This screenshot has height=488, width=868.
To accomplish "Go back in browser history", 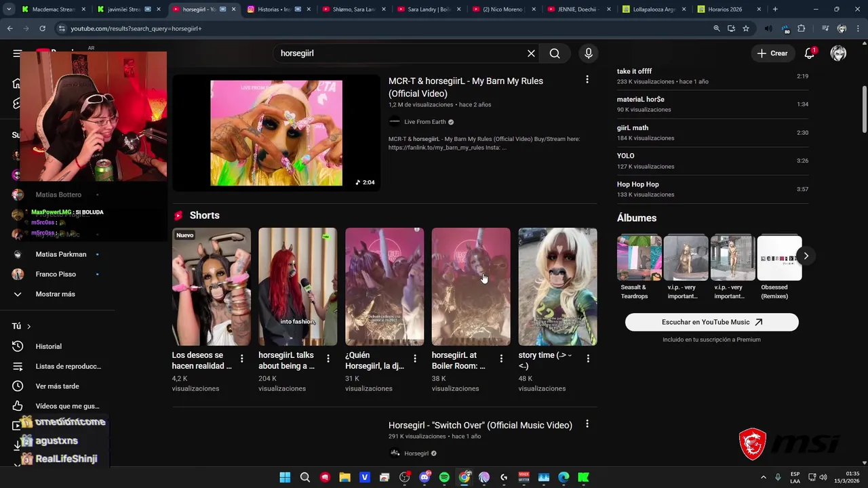I will tap(9, 28).
